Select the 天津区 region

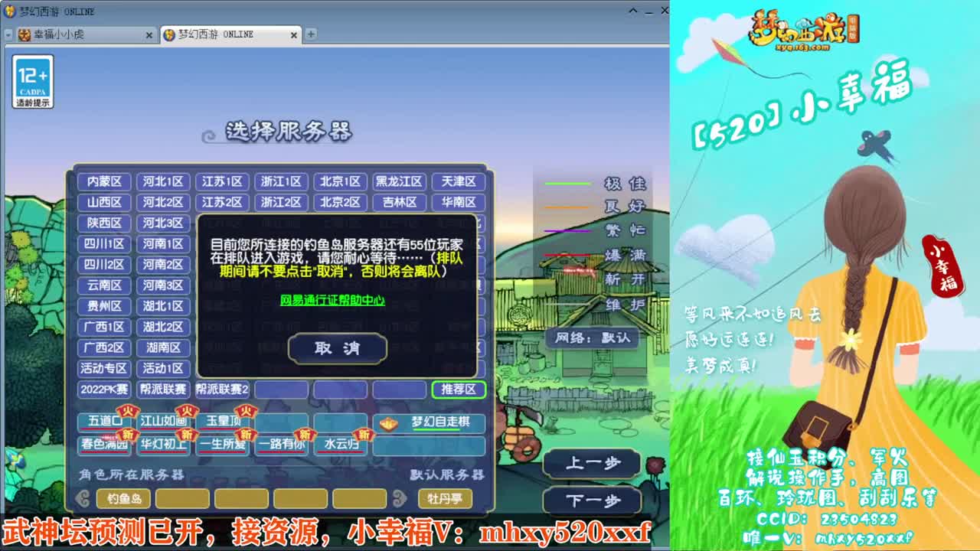pyautogui.click(x=459, y=181)
